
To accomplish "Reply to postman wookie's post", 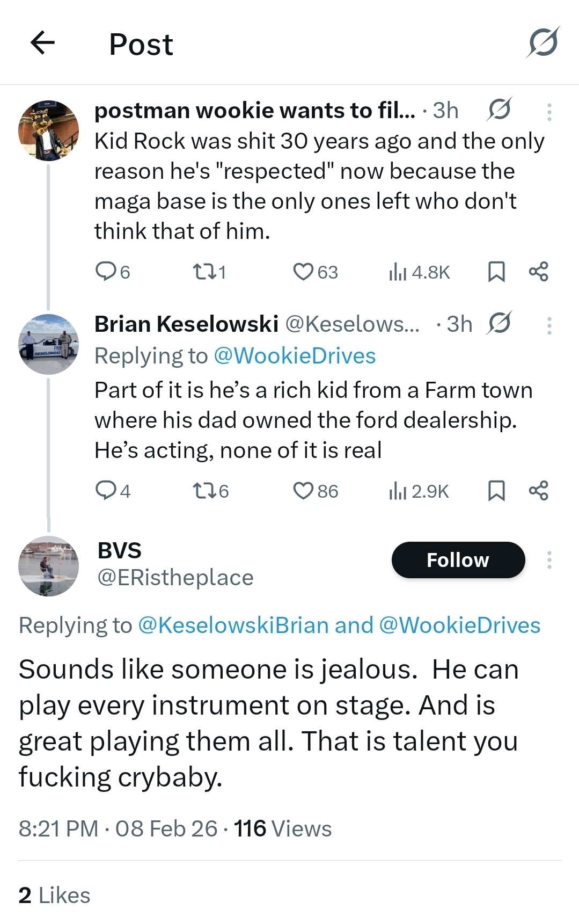I will tap(105, 272).
